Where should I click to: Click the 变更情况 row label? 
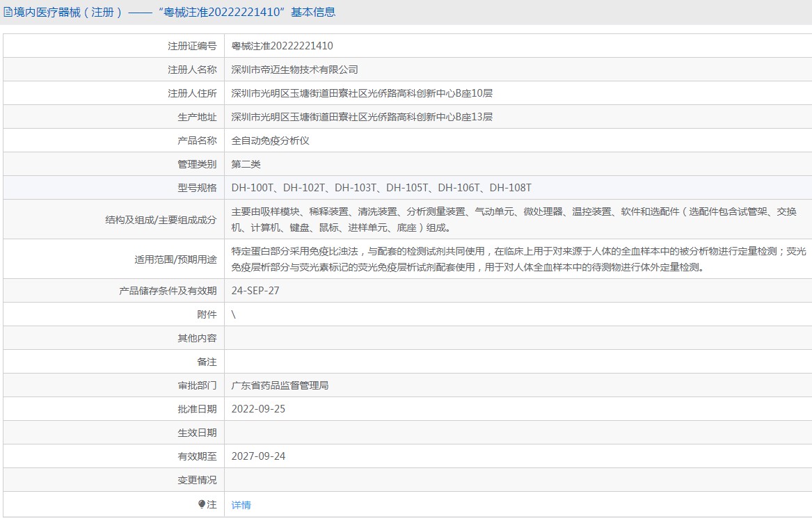pyautogui.click(x=197, y=480)
